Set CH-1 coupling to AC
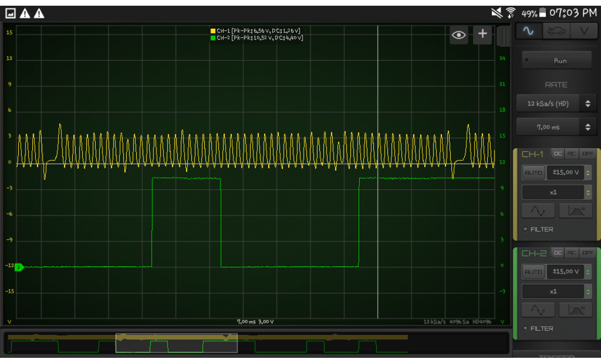Viewport: 601px width, 364px height. point(572,154)
